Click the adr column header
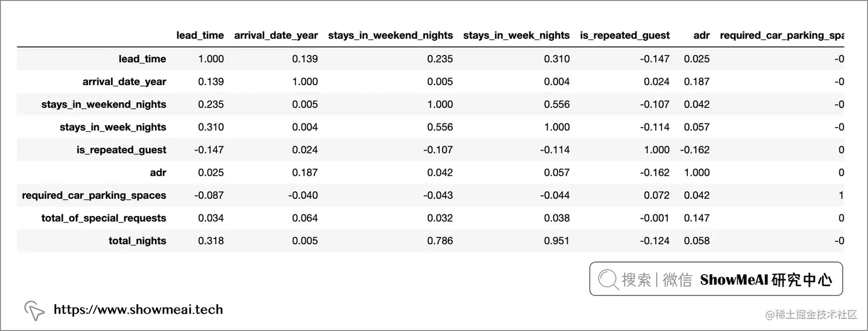Screen dimensions: 868x331 702,35
